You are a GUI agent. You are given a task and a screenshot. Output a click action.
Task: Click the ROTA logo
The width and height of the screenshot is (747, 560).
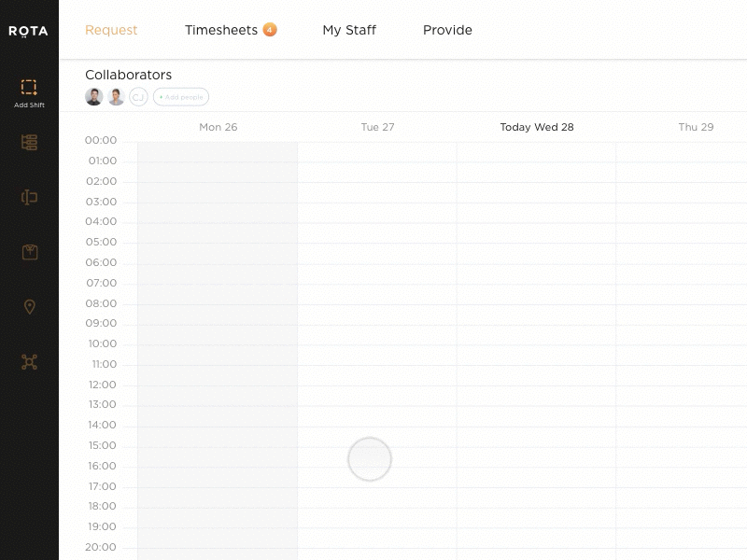coord(29,30)
